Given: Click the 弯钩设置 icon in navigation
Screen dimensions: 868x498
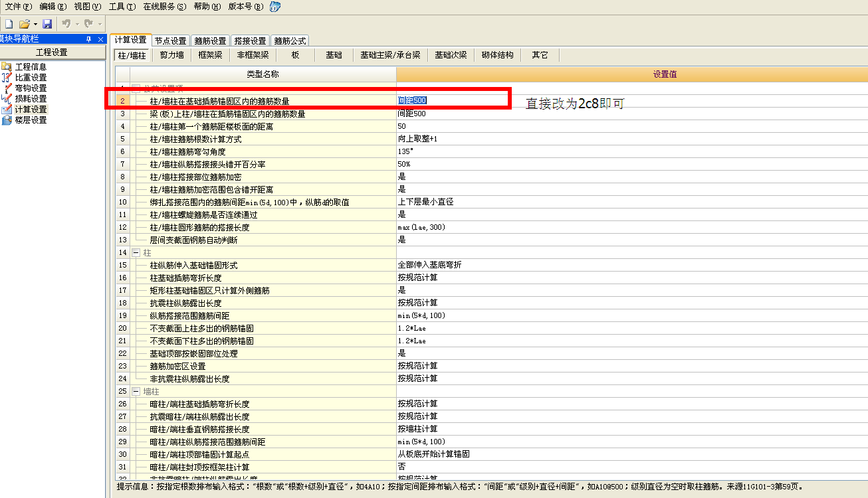Looking at the screenshot, I should [7, 88].
